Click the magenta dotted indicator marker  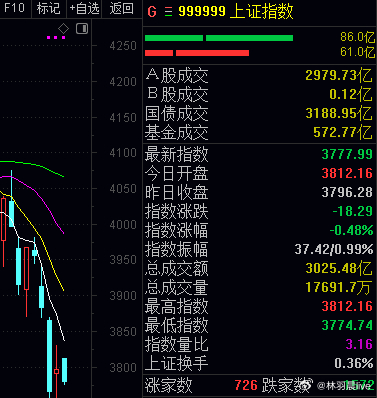(x=56, y=38)
